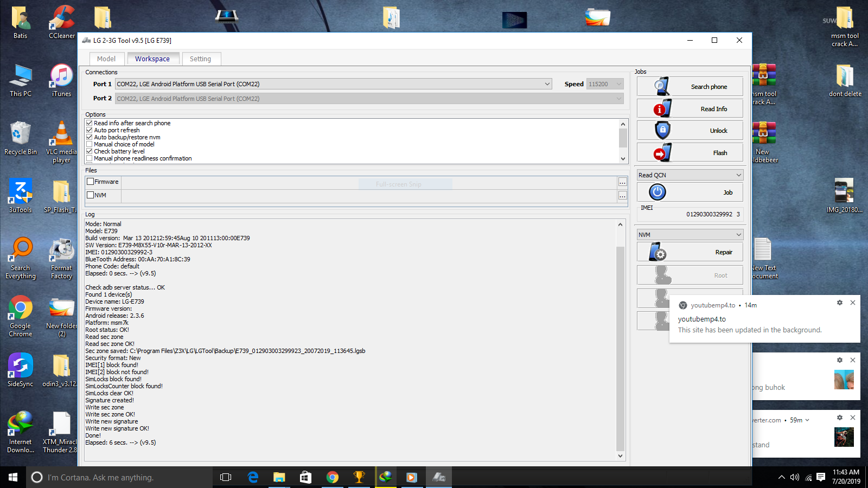Screen dimensions: 868x488
Task: Open the XTM_Miracle Thunder 2.8 file
Action: pos(61,432)
